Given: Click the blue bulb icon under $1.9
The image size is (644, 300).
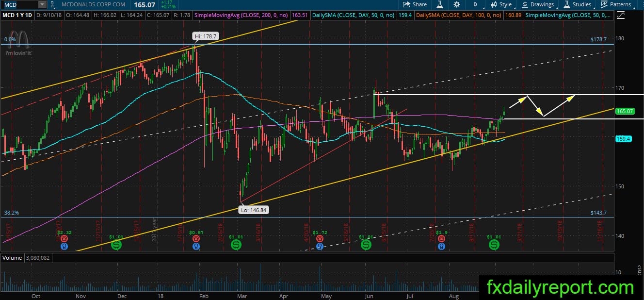Looking at the screenshot, I should pyautogui.click(x=441, y=246).
